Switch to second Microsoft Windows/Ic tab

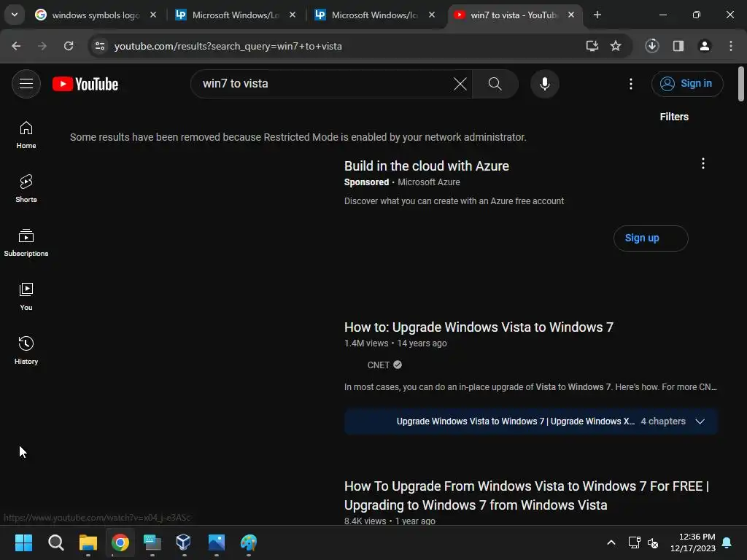point(375,15)
